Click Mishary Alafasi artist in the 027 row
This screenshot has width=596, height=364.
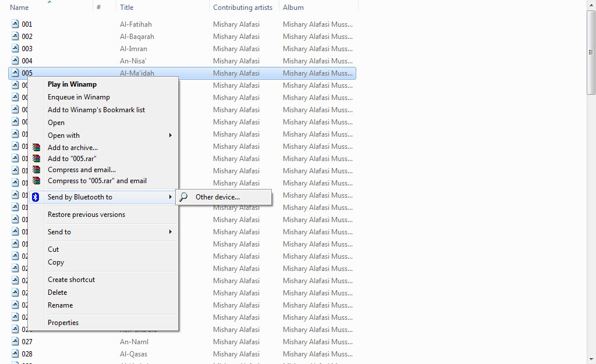[x=236, y=341]
